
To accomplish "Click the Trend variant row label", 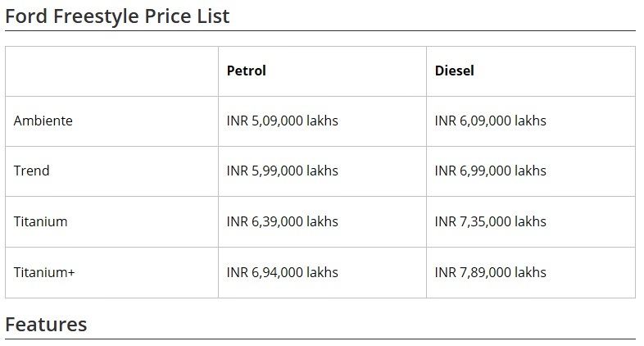I will pos(32,171).
